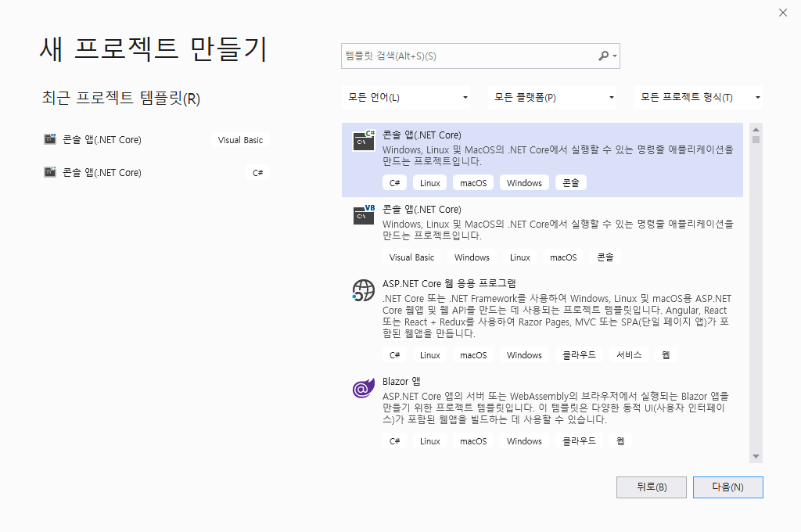Click the 웹 tag of Blazor template
Screen dimensions: 801x532
click(x=620, y=440)
